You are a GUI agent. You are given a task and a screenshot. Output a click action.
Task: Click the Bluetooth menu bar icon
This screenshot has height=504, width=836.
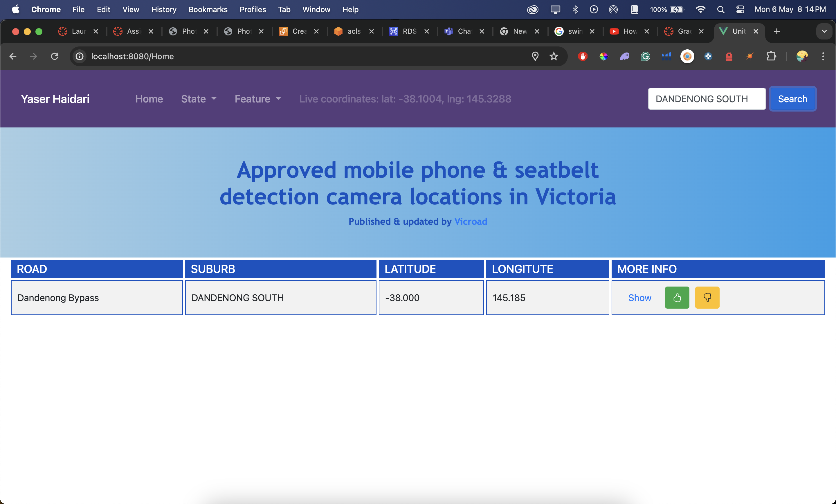pos(575,10)
